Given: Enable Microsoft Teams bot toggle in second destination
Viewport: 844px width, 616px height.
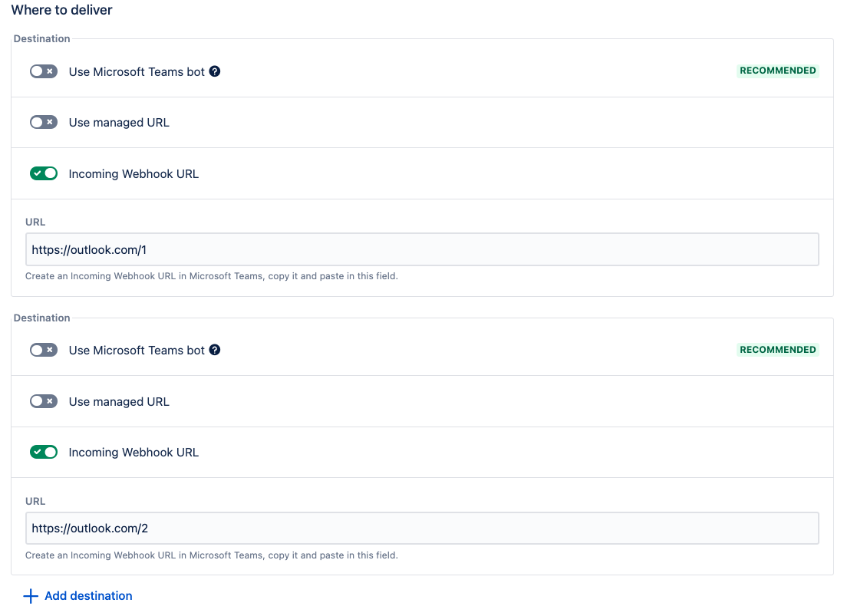Looking at the screenshot, I should (x=44, y=350).
